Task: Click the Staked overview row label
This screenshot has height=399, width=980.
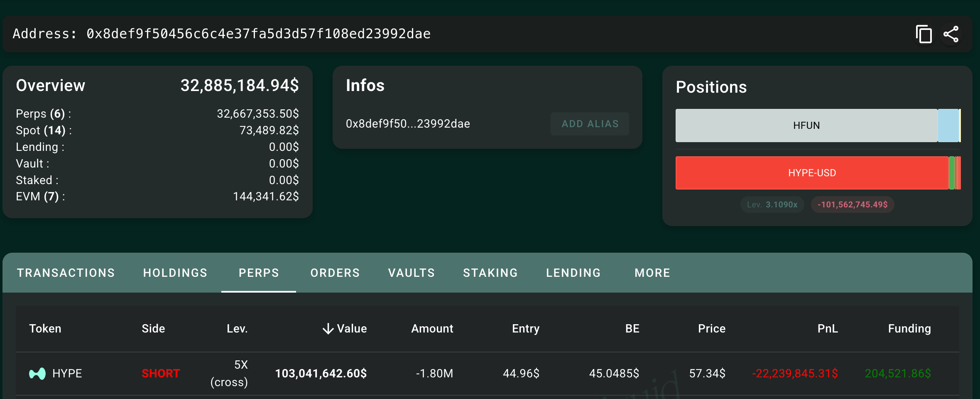Action: 37,180
